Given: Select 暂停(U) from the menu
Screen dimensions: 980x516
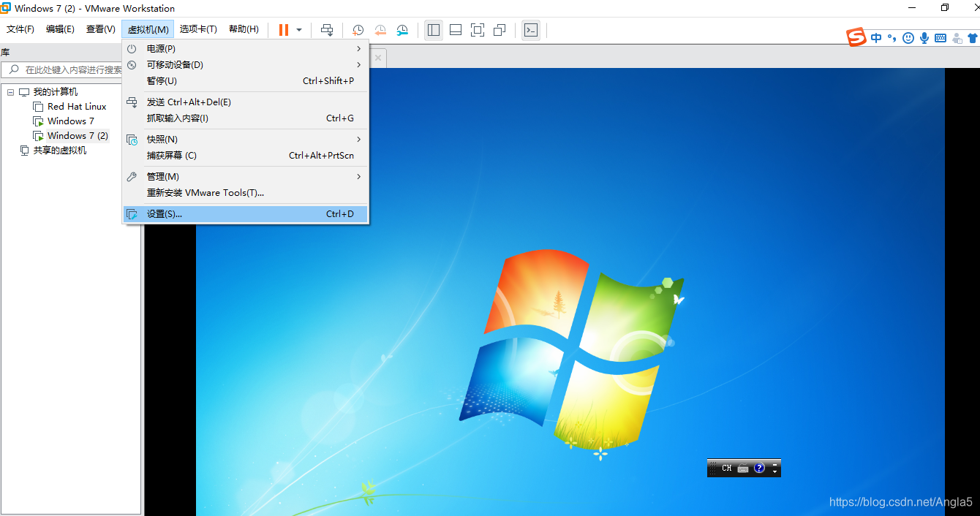Looking at the screenshot, I should click(245, 81).
